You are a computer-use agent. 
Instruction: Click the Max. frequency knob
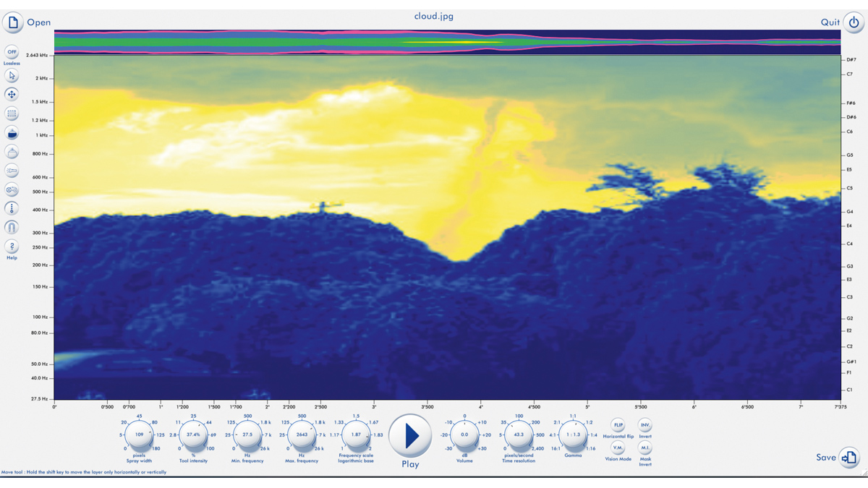coord(302,435)
